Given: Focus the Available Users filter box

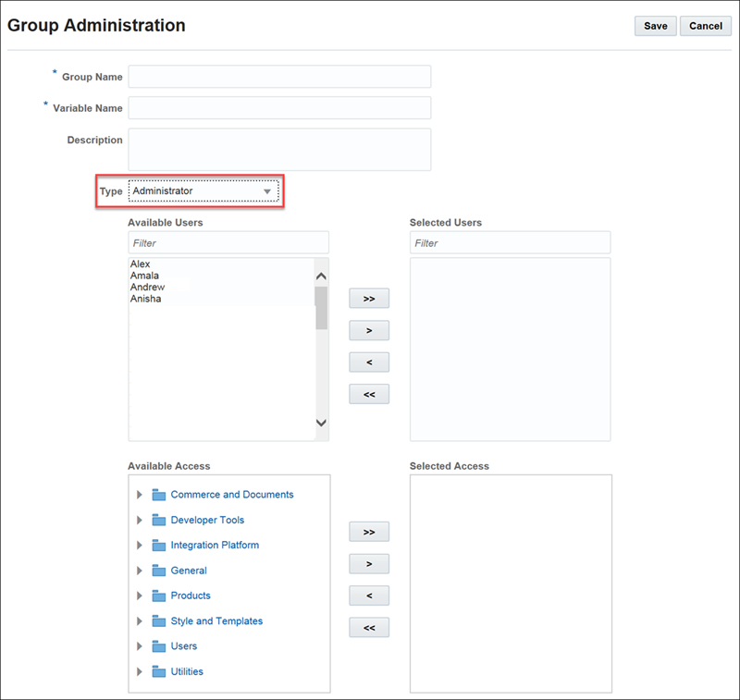Looking at the screenshot, I should pos(228,243).
